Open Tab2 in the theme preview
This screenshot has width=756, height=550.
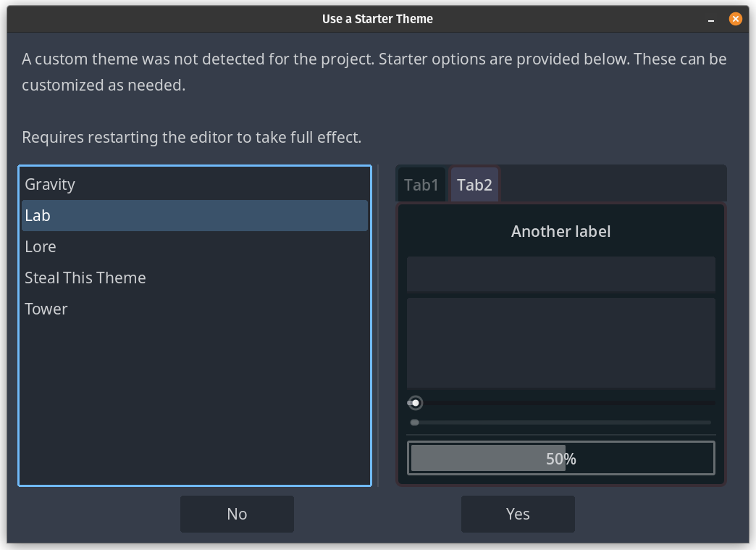(x=474, y=186)
